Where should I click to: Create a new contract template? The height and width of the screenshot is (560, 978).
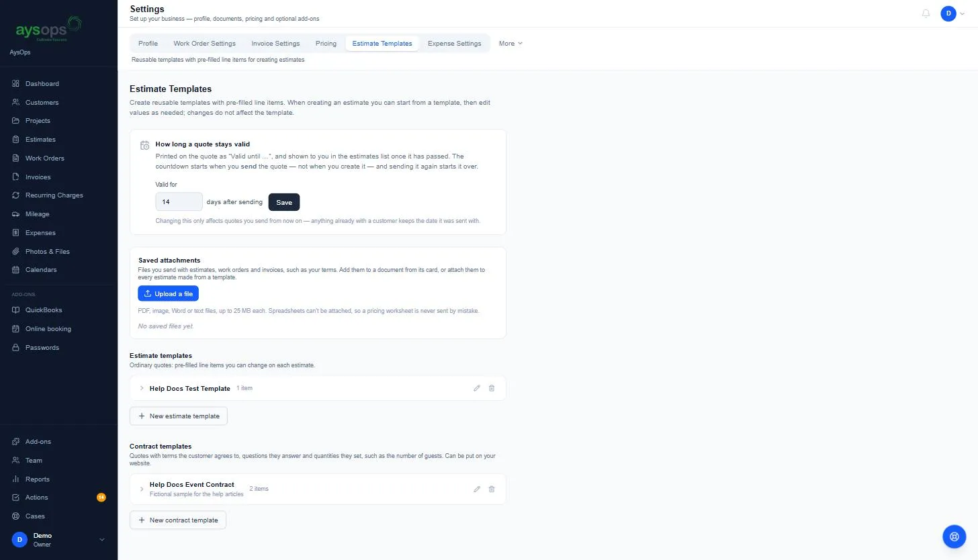[x=178, y=520]
